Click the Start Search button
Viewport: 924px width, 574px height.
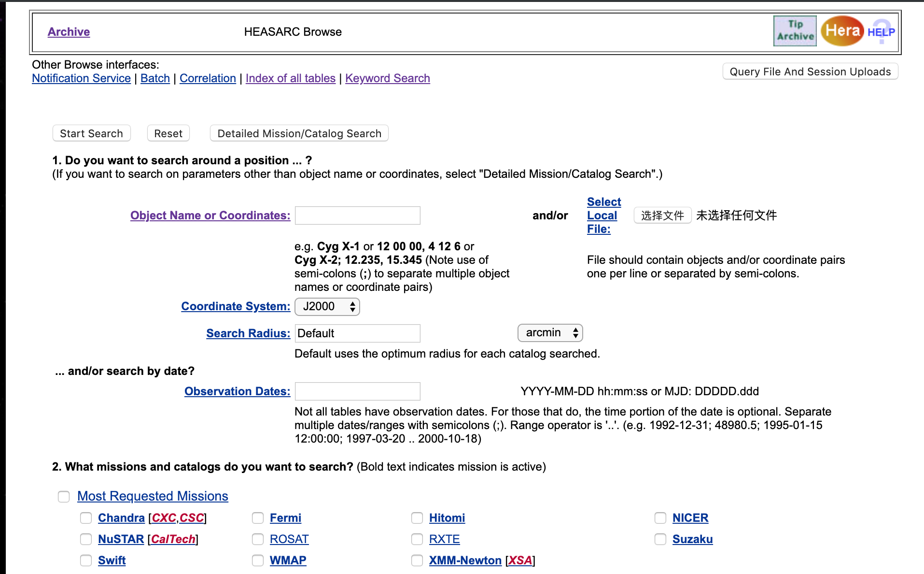point(92,133)
